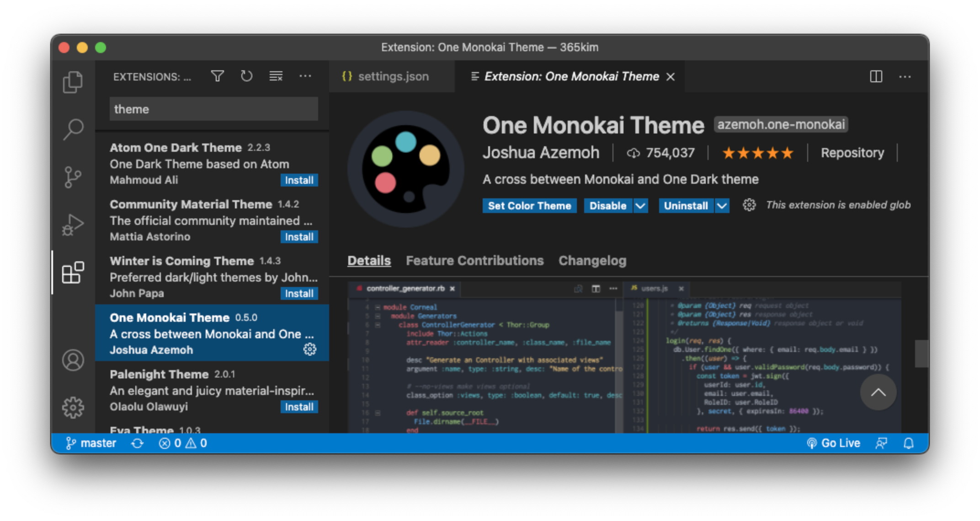The width and height of the screenshot is (980, 521).
Task: Open the Explorer view in activity bar
Action: (73, 82)
